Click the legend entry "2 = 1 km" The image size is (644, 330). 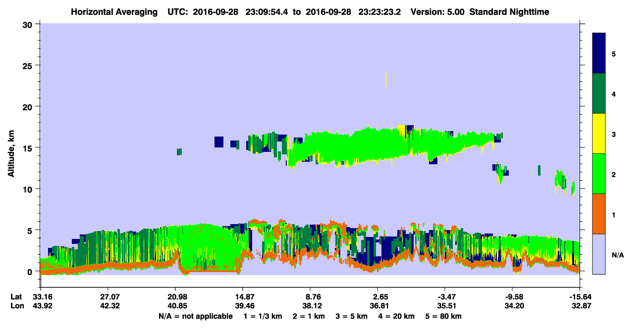(309, 316)
